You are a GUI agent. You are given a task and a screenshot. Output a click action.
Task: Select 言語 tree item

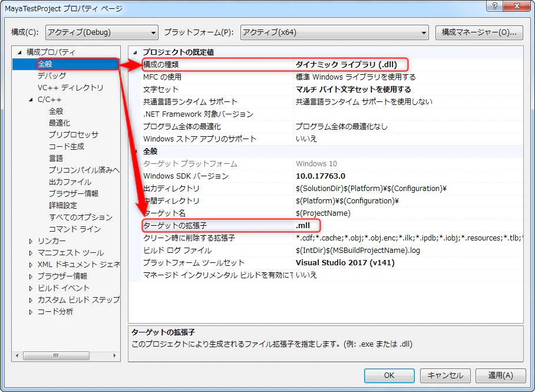[56, 159]
